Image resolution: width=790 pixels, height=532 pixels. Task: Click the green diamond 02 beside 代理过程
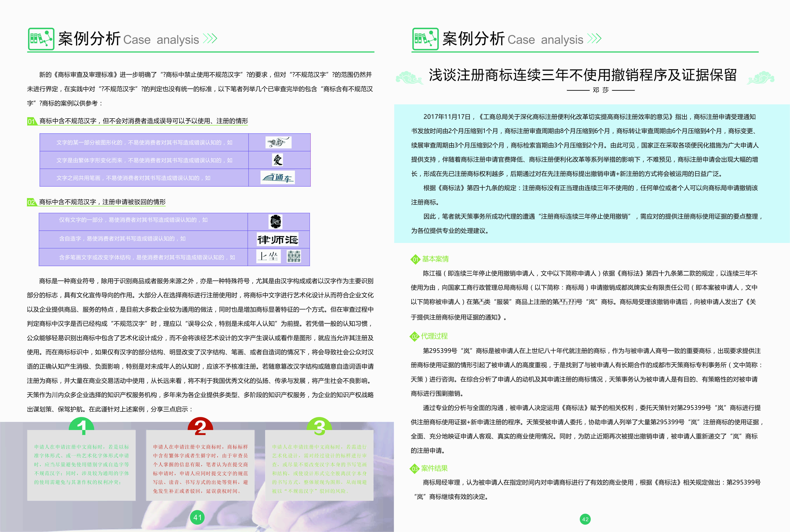415,337
